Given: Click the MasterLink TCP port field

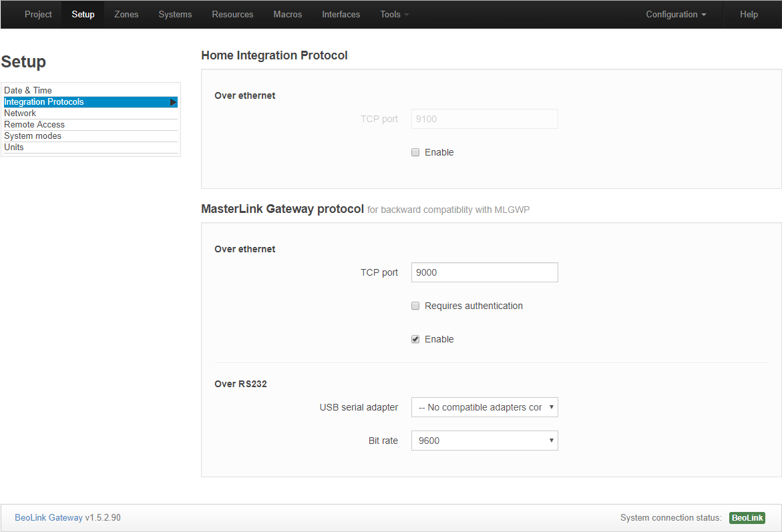Looking at the screenshot, I should 484,272.
